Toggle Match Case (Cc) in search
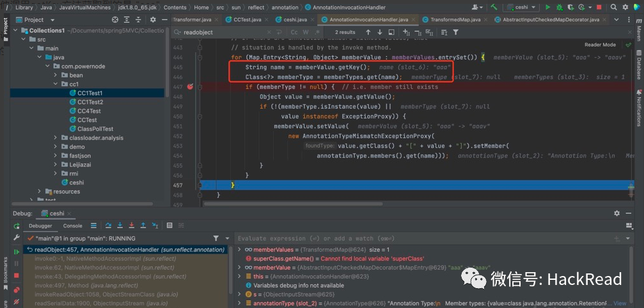This screenshot has width=644, height=308. coord(294,32)
